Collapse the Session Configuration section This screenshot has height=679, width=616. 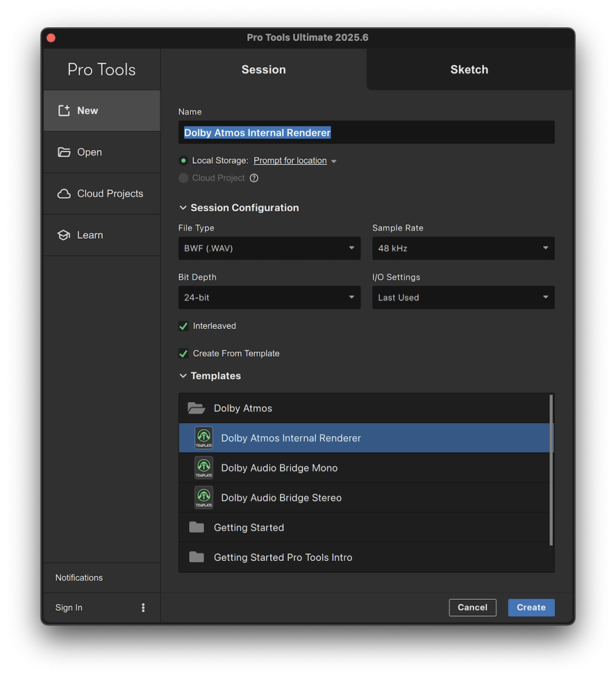(183, 208)
